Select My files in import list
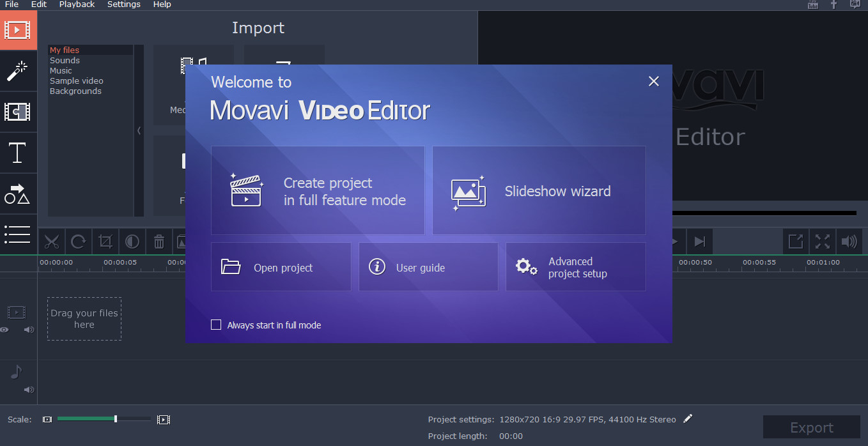Image resolution: width=868 pixels, height=446 pixels. point(91,50)
